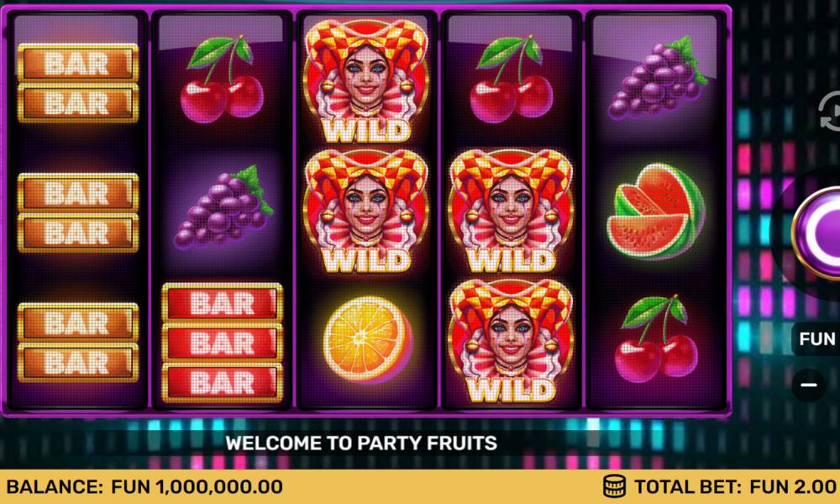Image resolution: width=840 pixels, height=504 pixels.
Task: Click the Balance FUN 1,000,000.00 display
Action: coord(144,487)
